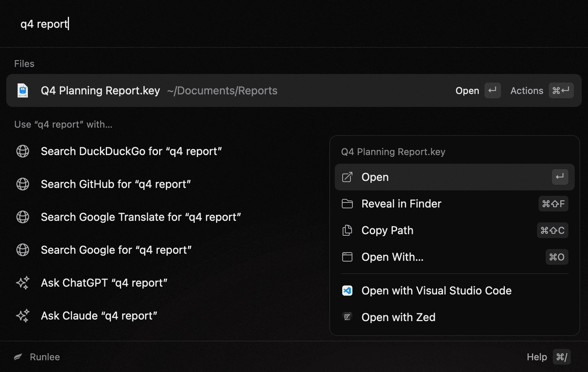Image resolution: width=588 pixels, height=372 pixels.
Task: Click the Open external-link icon in actions panel
Action: 347,177
